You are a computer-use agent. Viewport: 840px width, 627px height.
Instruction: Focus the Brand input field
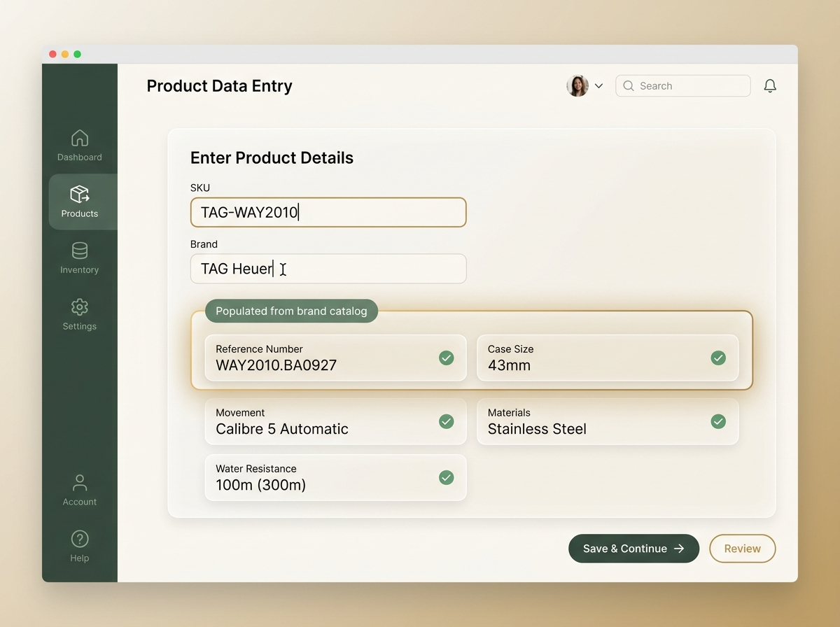coord(328,269)
